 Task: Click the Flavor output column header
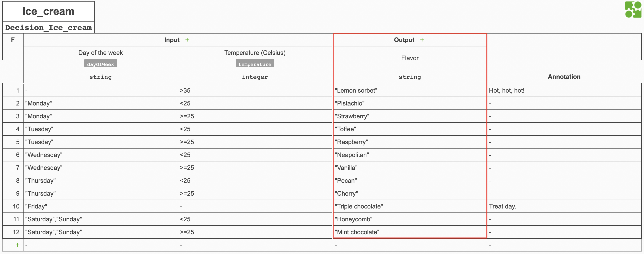point(409,58)
